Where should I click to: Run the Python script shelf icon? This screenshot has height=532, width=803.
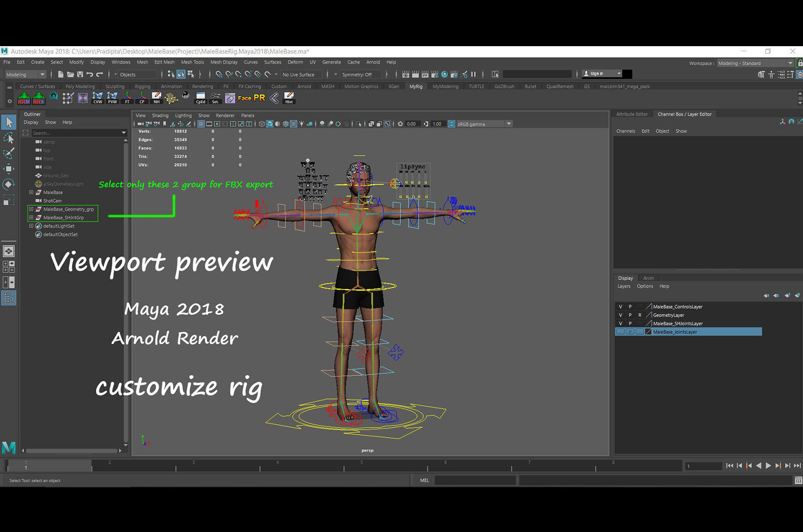[186, 95]
